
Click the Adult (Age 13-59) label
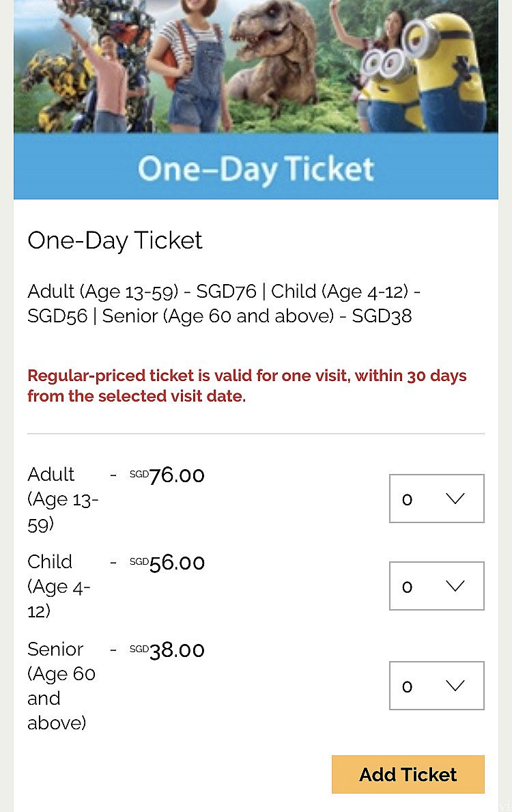tap(63, 499)
